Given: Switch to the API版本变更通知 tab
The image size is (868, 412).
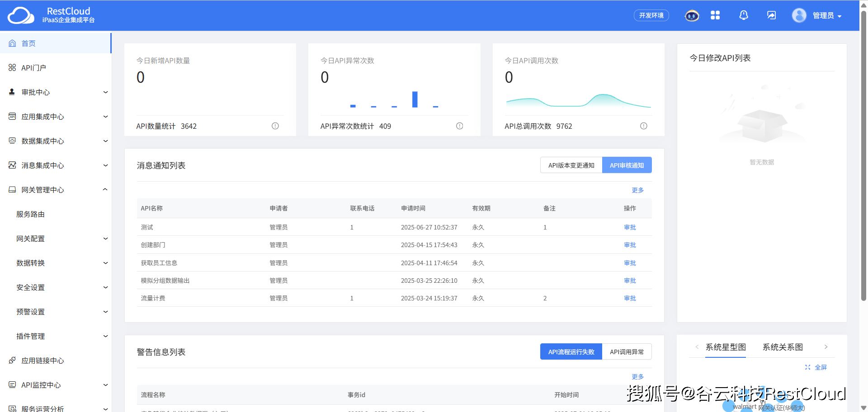Looking at the screenshot, I should (x=571, y=165).
